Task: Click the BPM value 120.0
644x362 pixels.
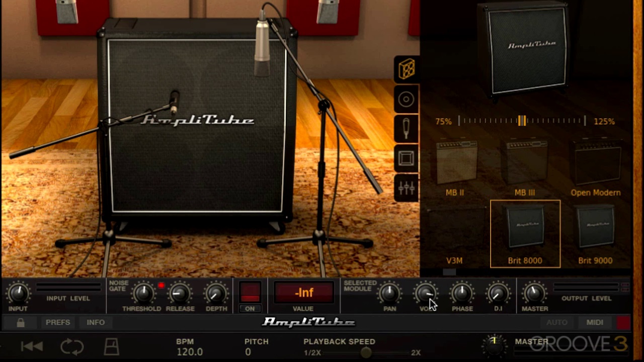Action: (190, 352)
